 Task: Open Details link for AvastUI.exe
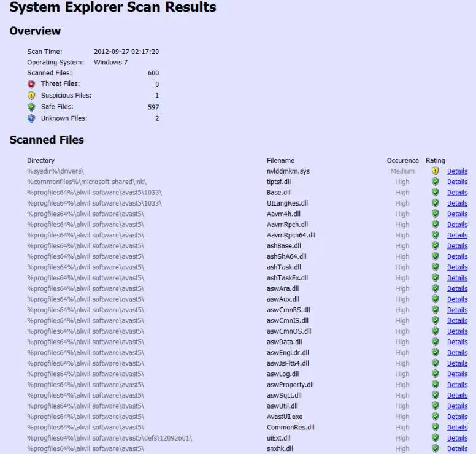point(457,417)
